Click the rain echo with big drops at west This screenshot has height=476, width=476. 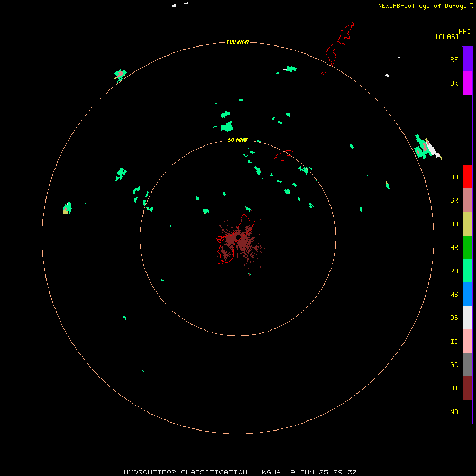(x=67, y=208)
